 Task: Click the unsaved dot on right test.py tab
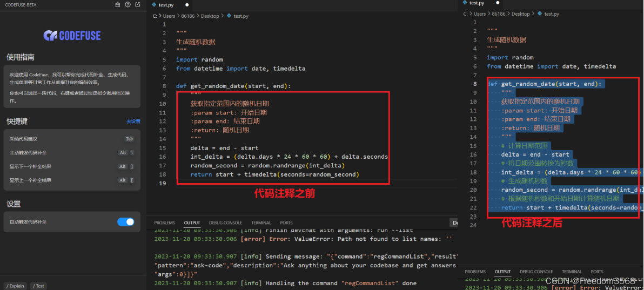[498, 3]
